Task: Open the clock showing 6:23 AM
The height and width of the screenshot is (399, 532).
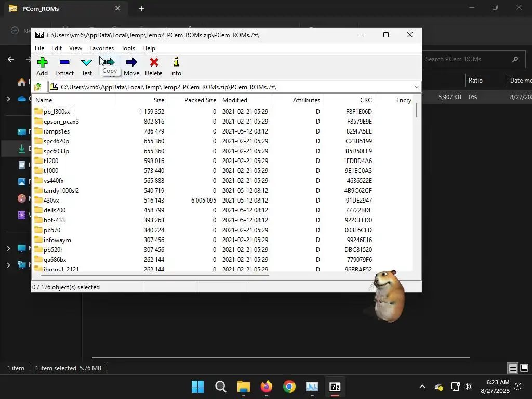Action: (x=495, y=387)
